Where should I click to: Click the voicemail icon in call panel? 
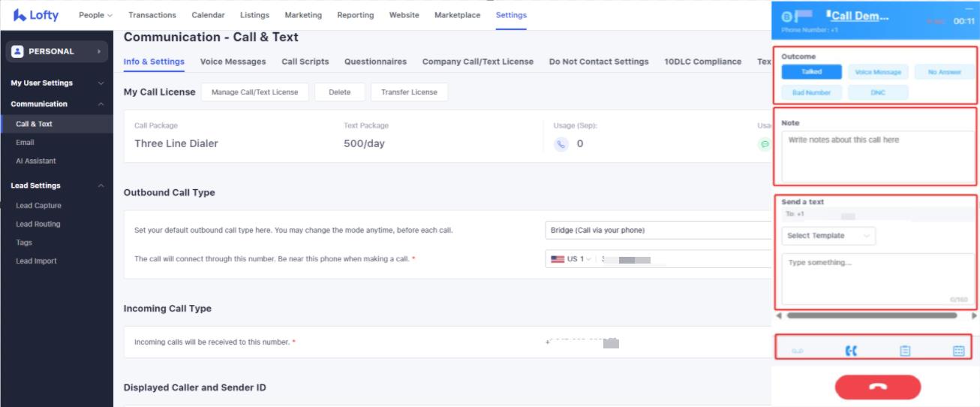pos(797,351)
